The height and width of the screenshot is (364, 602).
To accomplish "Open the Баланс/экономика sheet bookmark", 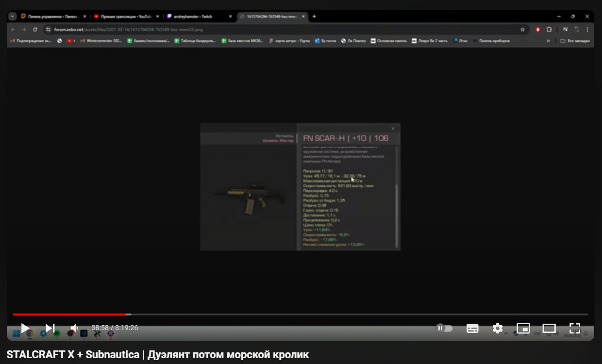I will 149,41.
